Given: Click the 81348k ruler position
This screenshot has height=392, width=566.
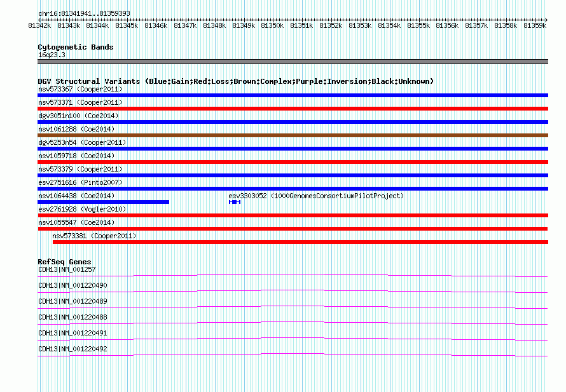Looking at the screenshot, I should click(214, 25).
